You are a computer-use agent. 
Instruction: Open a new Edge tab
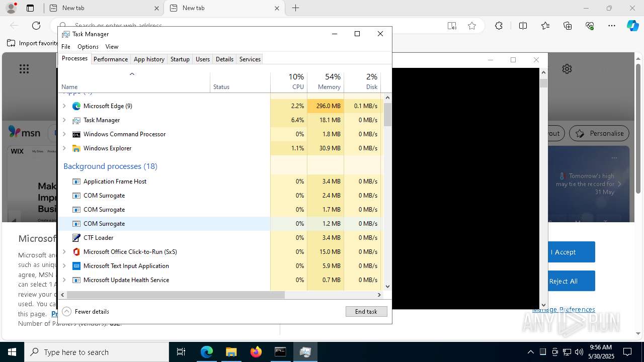[296, 8]
